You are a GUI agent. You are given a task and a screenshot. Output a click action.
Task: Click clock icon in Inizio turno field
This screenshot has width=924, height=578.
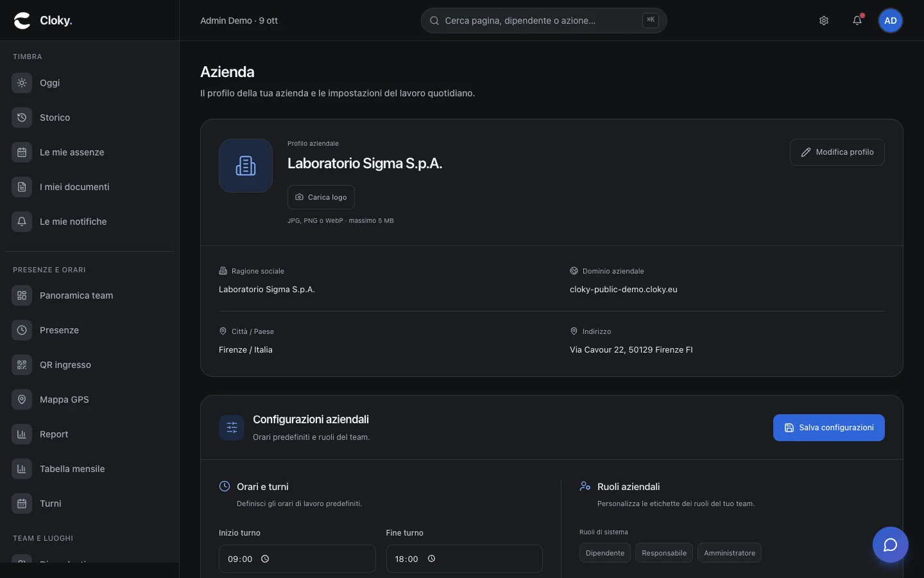[265, 559]
